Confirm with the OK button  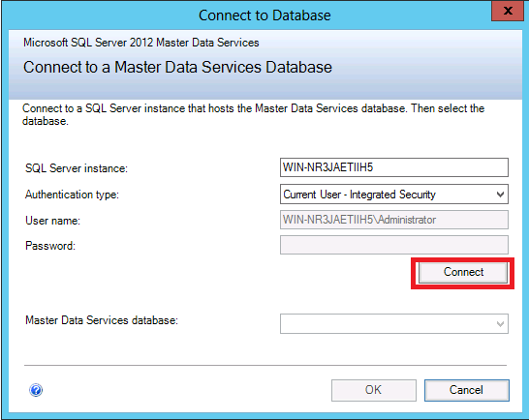click(x=374, y=390)
